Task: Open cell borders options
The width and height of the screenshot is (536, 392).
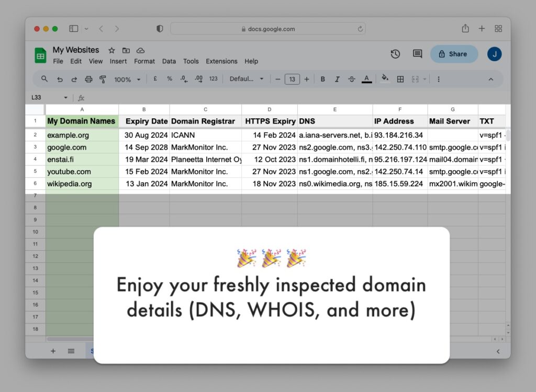Action: [400, 79]
